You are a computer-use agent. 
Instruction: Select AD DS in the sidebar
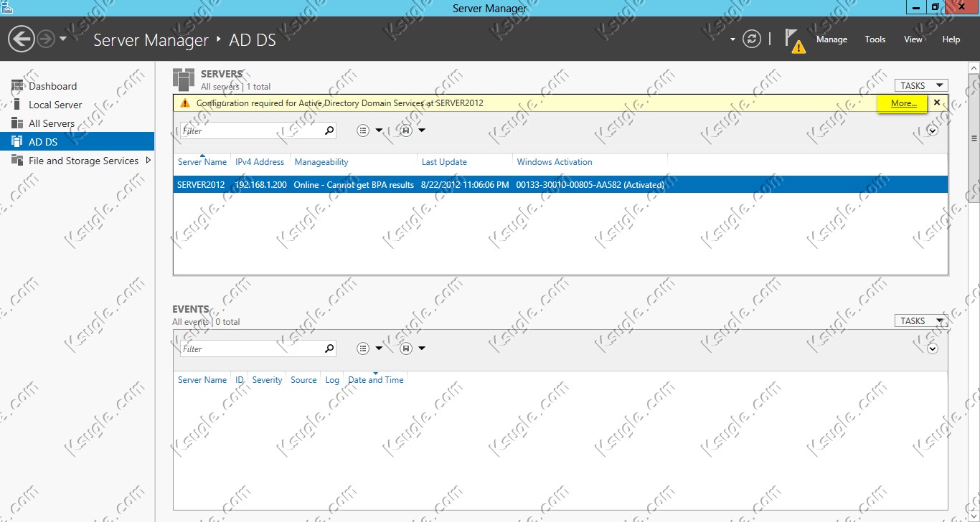pos(77,142)
